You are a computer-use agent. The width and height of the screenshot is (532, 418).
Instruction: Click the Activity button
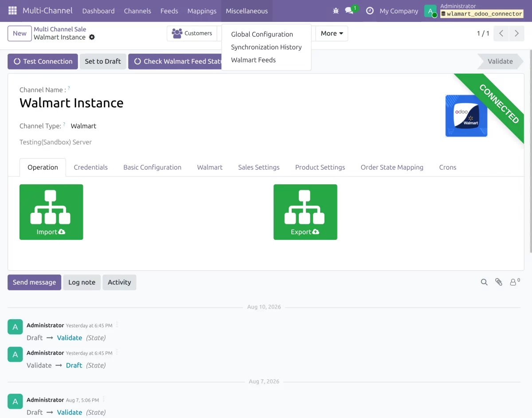[119, 282]
